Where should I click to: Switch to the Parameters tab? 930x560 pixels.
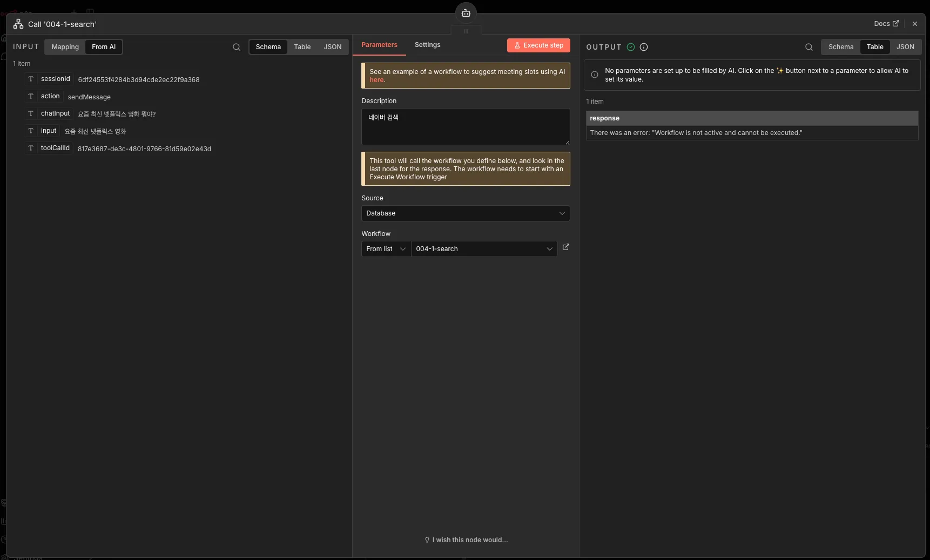coord(379,45)
